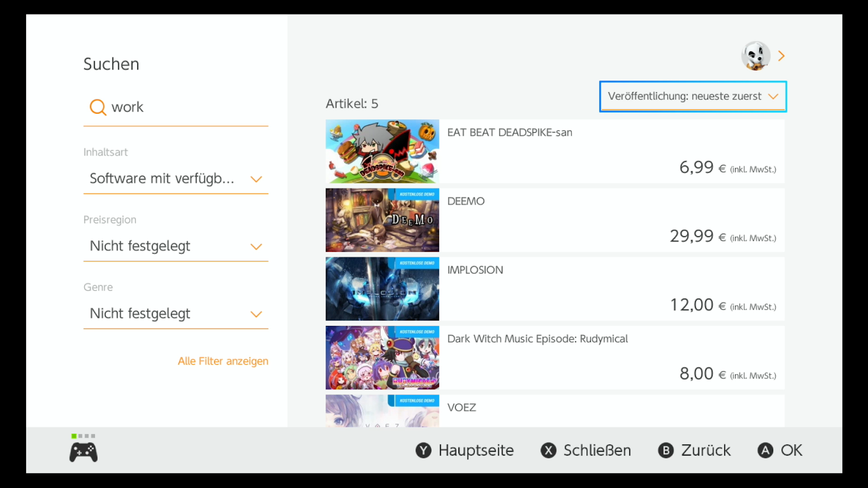Image resolution: width=868 pixels, height=488 pixels.
Task: Click the 'Artikel: 5' result count
Action: point(352,104)
